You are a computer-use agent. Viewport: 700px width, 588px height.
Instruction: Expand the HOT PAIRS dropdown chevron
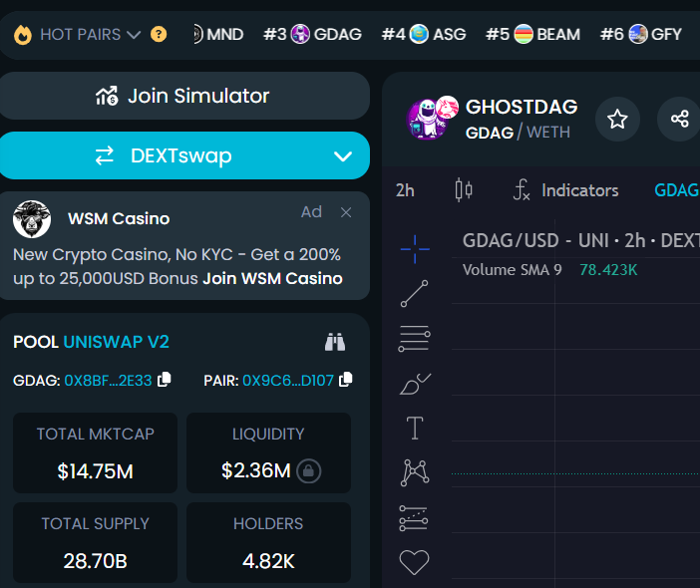pyautogui.click(x=134, y=35)
